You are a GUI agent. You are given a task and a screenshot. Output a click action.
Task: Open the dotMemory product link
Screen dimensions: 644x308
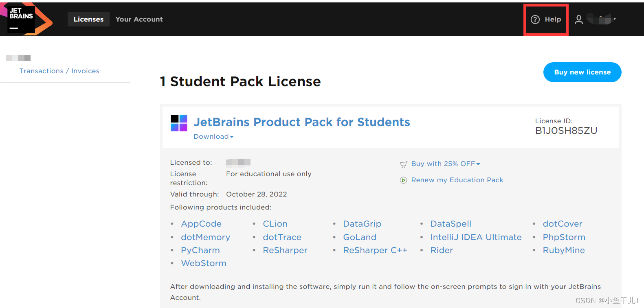click(x=205, y=237)
